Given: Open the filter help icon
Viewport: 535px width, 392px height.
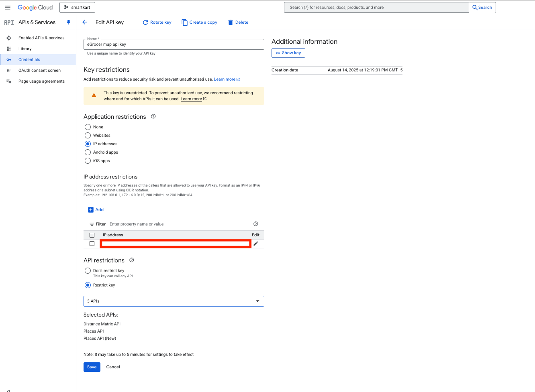Looking at the screenshot, I should tap(256, 224).
